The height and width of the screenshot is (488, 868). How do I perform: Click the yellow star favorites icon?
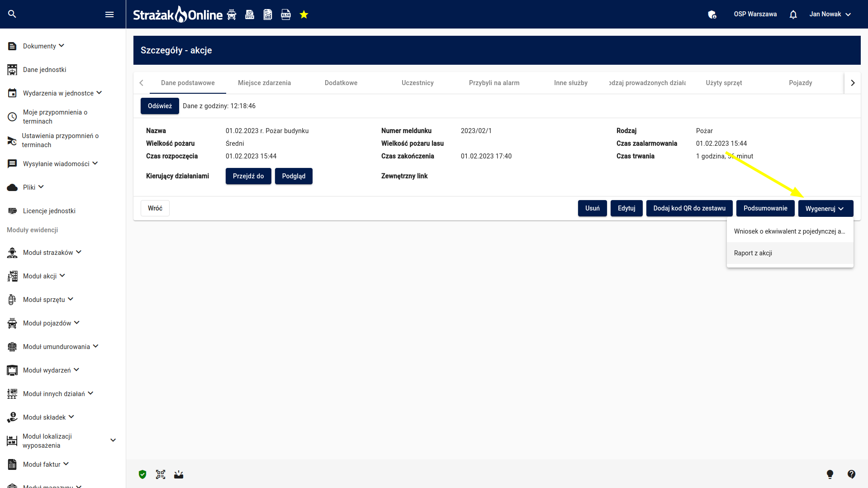tap(304, 14)
